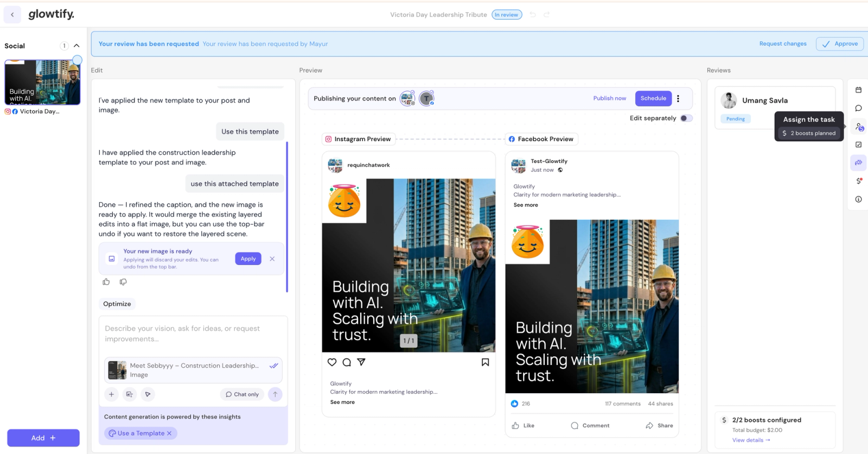Click the redo arrow in top bar

click(x=547, y=15)
